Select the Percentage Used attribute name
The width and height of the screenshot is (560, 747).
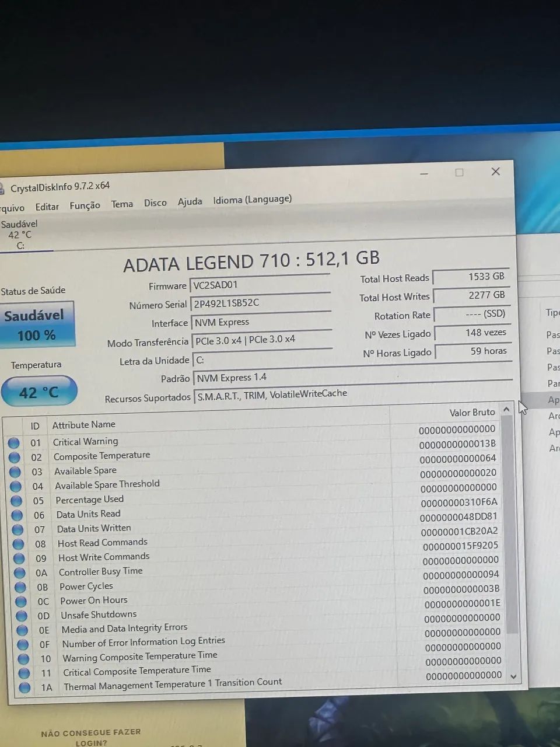(x=89, y=499)
